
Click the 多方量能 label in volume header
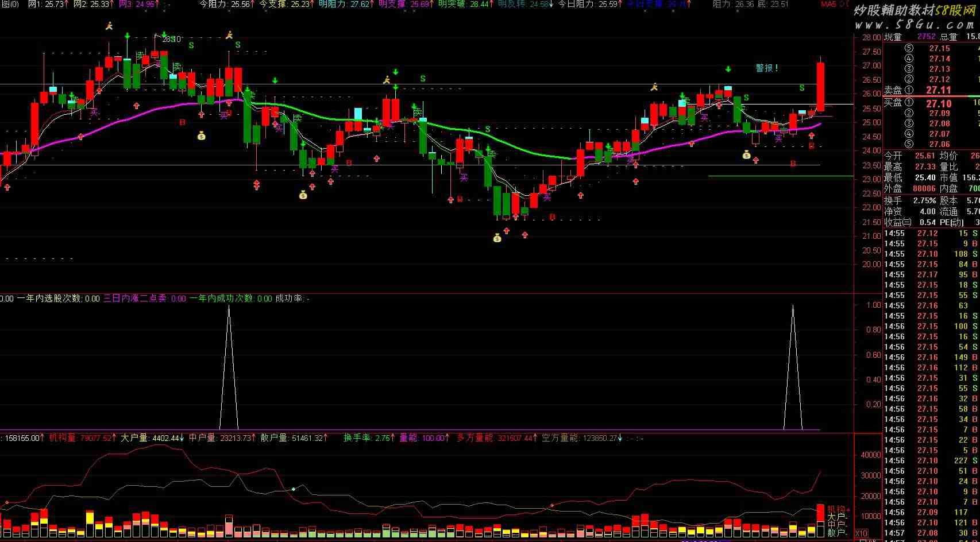474,438
